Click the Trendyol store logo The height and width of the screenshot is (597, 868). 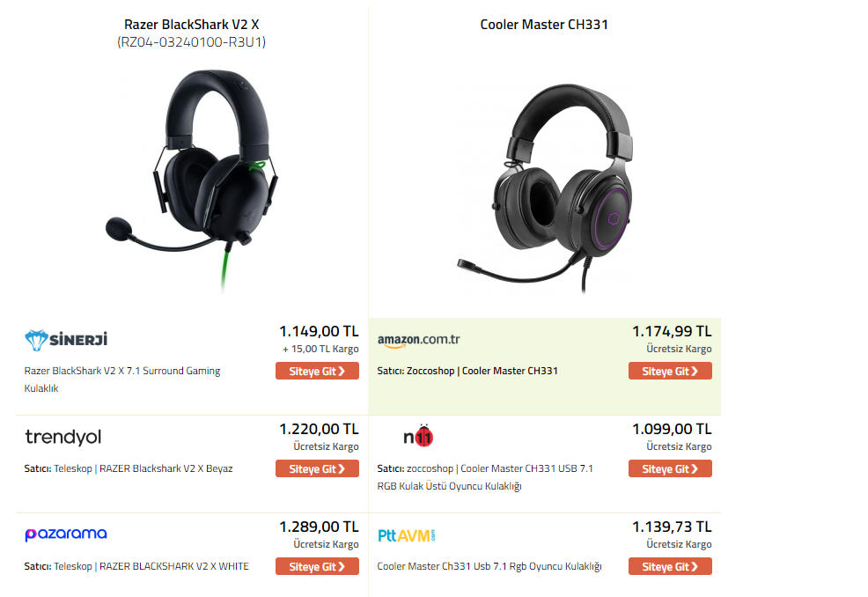click(x=63, y=437)
